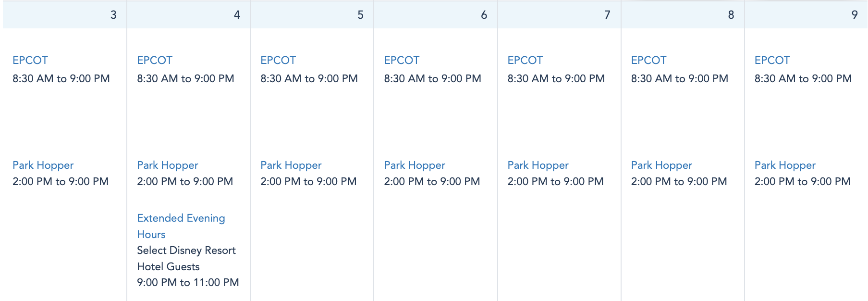Select the EPCOT link on day 6

pos(402,61)
